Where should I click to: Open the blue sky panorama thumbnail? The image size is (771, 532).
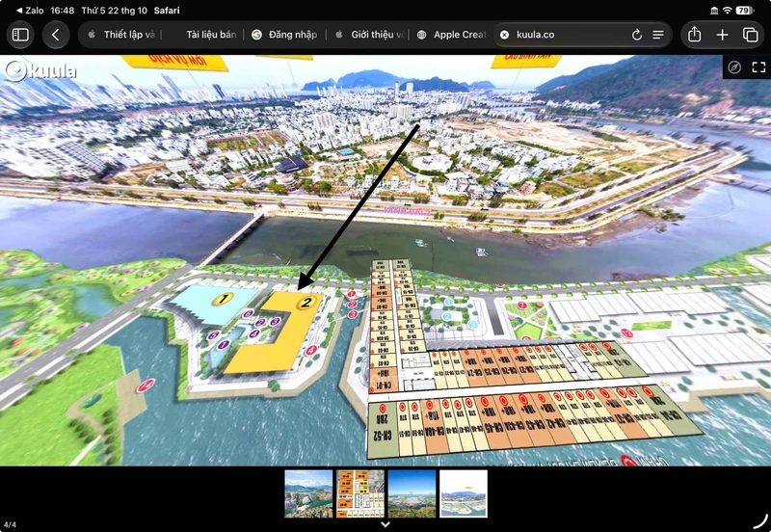(x=412, y=493)
